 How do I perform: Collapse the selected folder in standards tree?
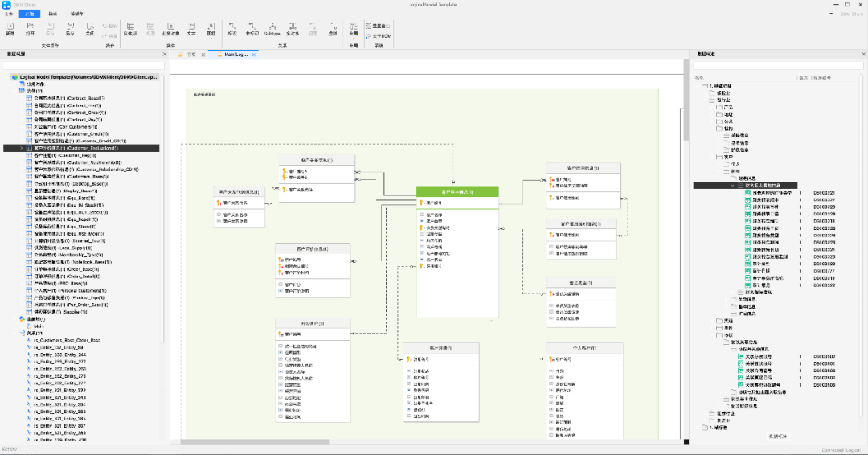click(733, 186)
